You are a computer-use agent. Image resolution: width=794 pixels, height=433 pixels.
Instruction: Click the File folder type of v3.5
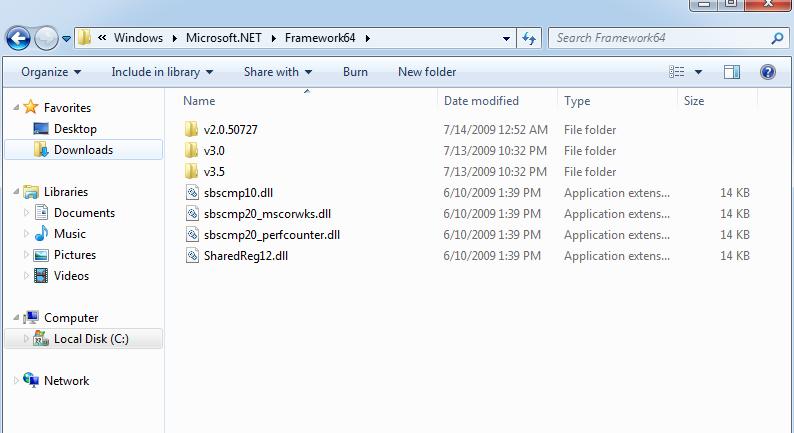tap(590, 172)
